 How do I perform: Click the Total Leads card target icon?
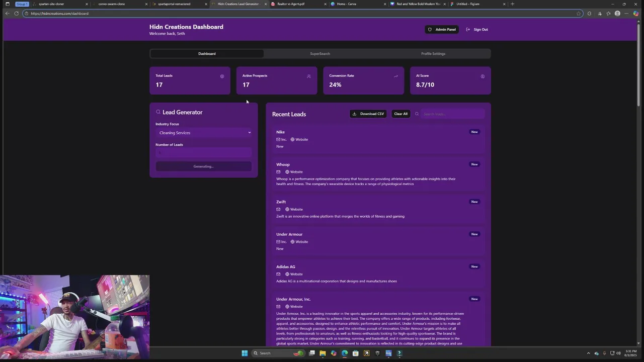click(222, 76)
